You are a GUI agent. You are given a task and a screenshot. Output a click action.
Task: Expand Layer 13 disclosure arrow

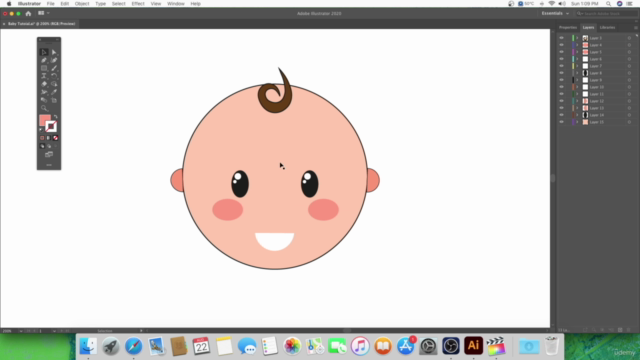pos(578,108)
